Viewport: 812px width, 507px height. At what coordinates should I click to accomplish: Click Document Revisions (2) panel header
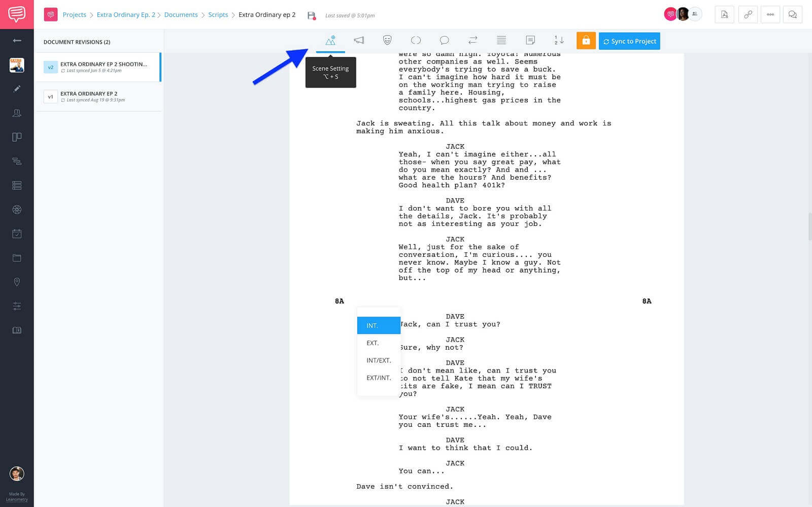pyautogui.click(x=77, y=42)
